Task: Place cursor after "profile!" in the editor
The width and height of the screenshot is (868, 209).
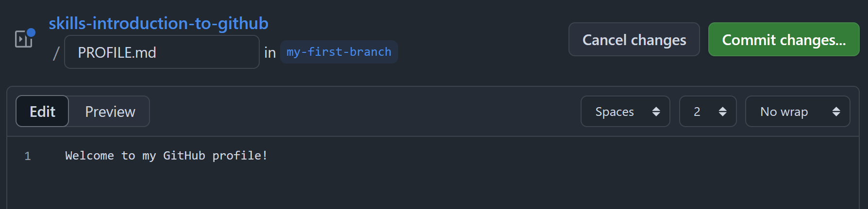Action: (x=268, y=156)
